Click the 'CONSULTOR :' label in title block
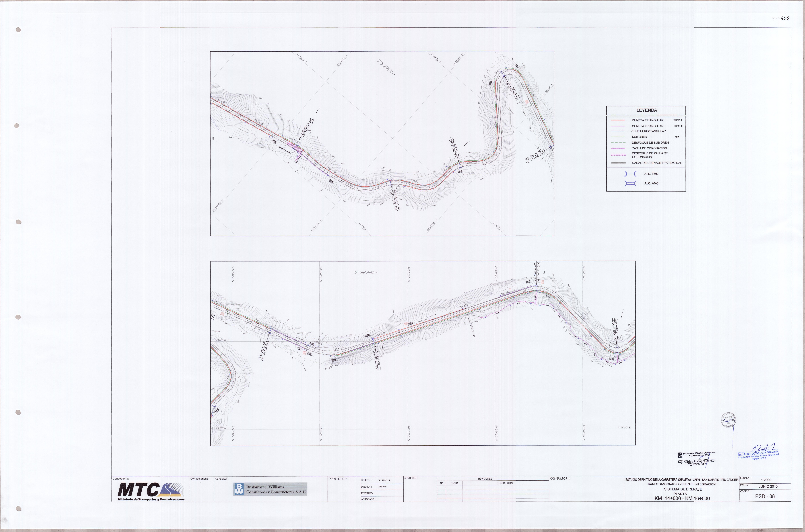 click(560, 479)
